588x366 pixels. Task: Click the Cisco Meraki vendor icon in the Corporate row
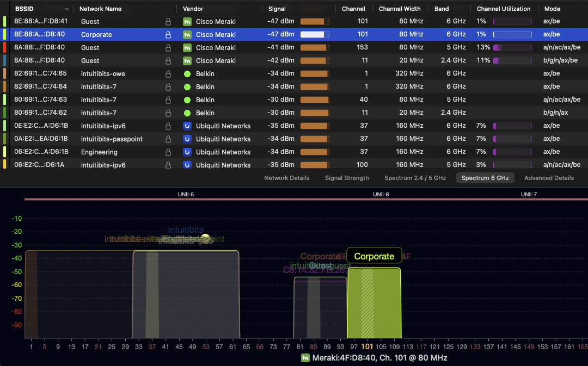click(x=187, y=34)
